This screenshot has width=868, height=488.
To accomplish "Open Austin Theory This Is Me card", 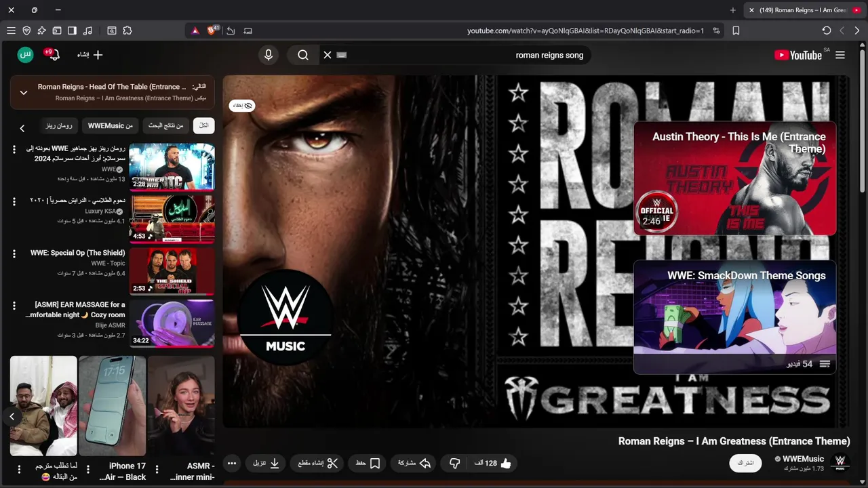I will tap(734, 178).
